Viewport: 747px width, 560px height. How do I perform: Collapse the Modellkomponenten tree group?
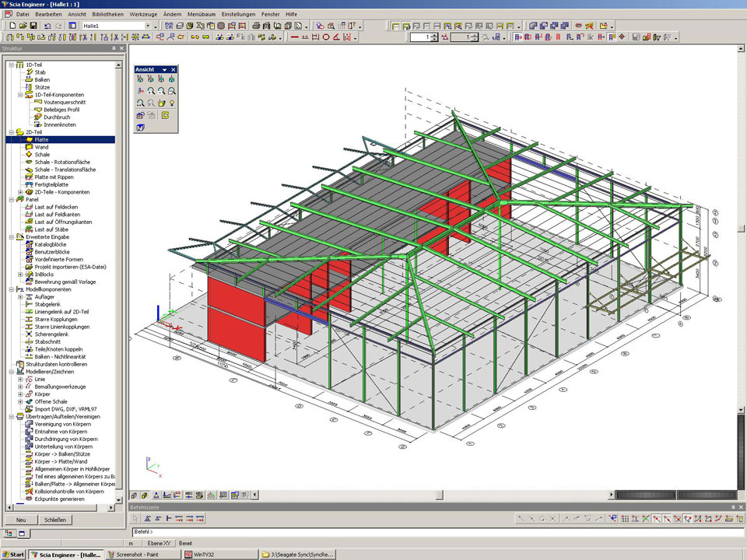[11, 289]
